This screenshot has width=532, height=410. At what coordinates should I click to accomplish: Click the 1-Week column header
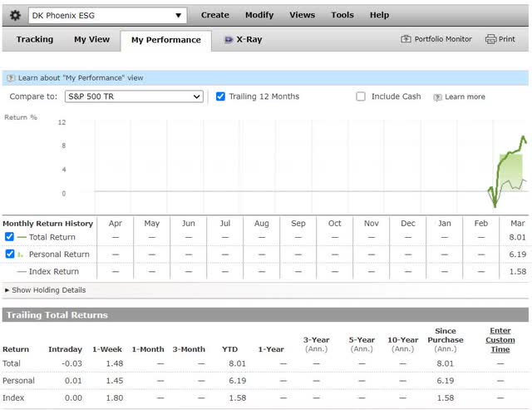pos(107,349)
